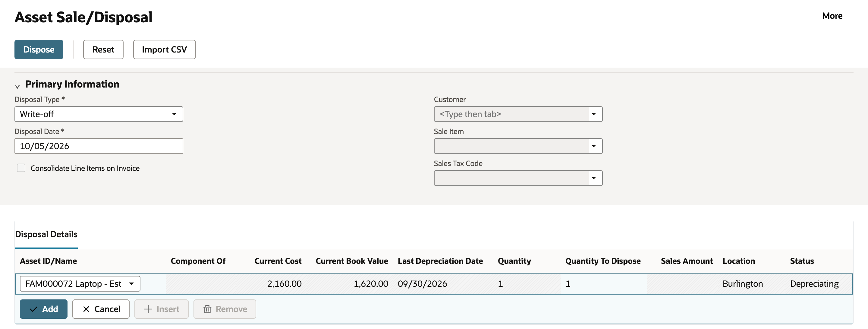Click the Quantity To Dispose cell
This screenshot has height=329, width=868.
603,284
